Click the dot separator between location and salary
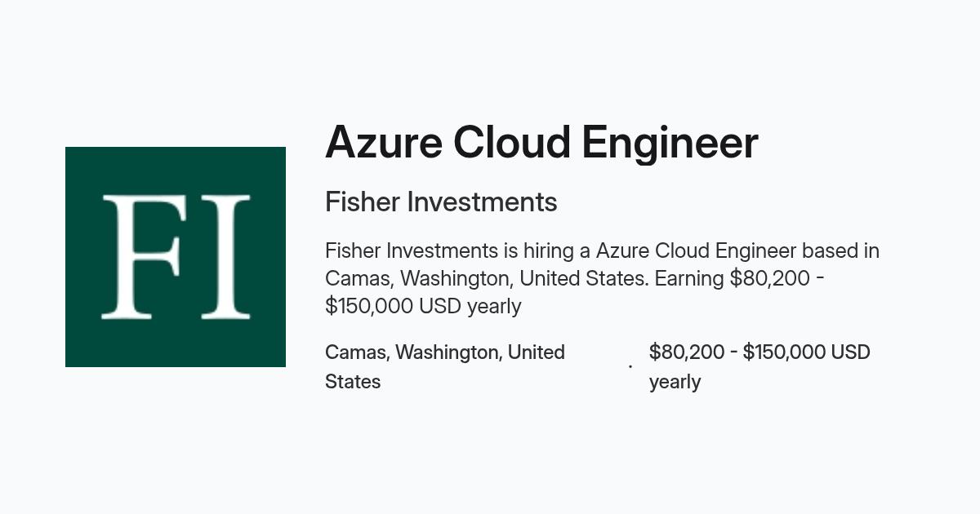 point(630,367)
